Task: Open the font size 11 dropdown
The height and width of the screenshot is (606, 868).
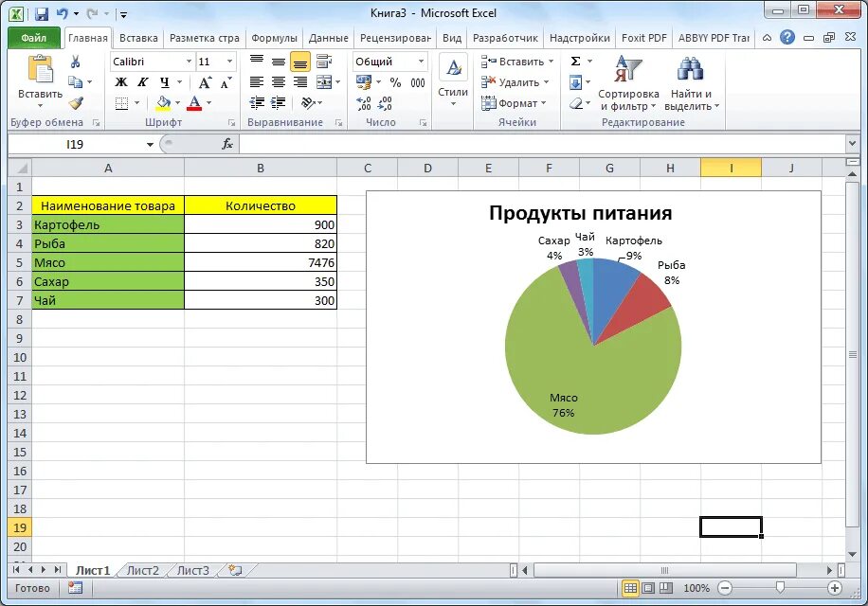Action: (x=229, y=62)
